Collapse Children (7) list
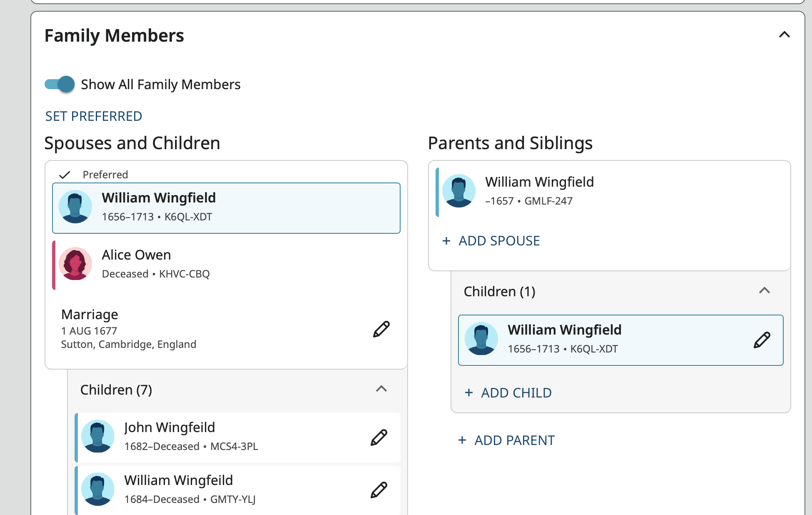Image resolution: width=812 pixels, height=515 pixels. click(381, 389)
